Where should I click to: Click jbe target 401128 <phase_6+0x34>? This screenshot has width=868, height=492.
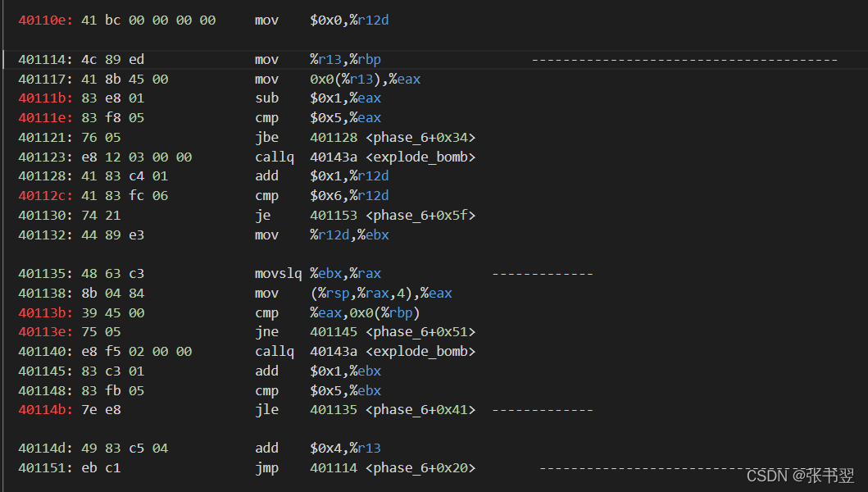[x=393, y=138]
